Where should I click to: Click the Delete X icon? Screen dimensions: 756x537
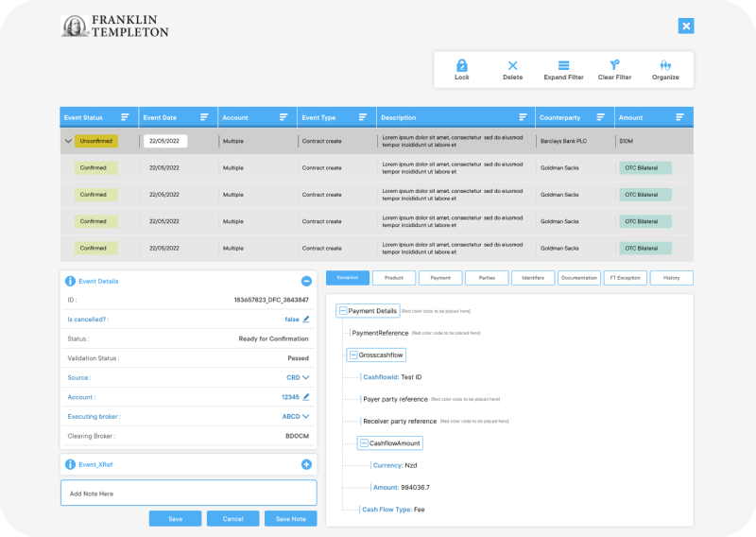[x=512, y=65]
